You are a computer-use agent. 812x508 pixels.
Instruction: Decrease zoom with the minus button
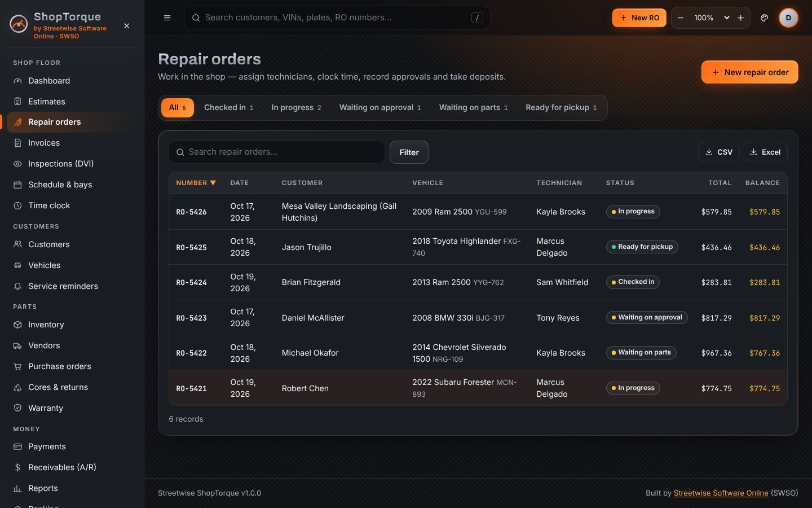click(681, 17)
